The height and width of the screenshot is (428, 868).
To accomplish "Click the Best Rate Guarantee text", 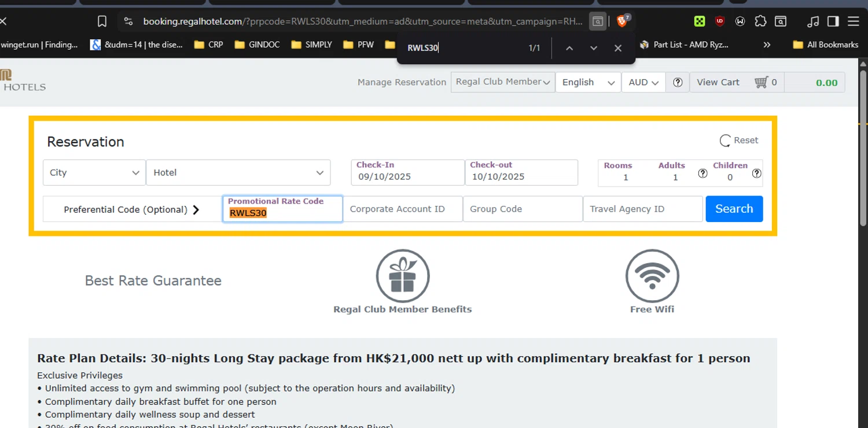I will tap(153, 281).
